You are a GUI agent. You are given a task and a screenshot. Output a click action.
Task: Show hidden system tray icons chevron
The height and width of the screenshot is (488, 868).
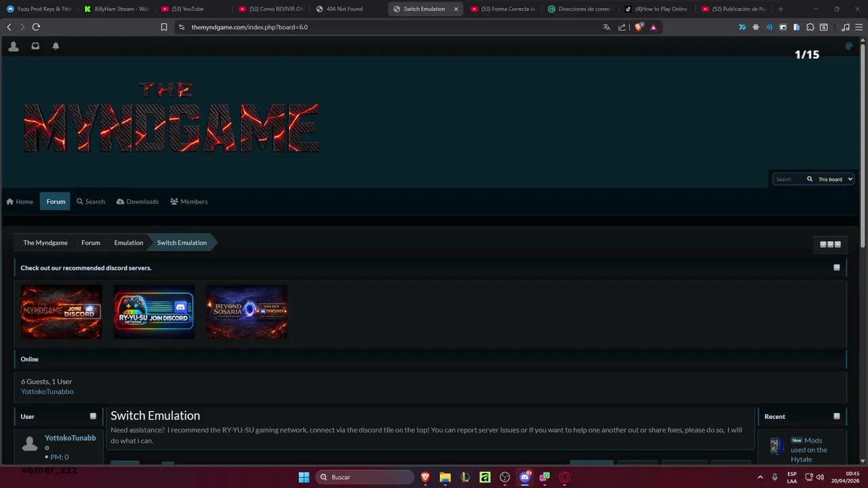point(759,477)
